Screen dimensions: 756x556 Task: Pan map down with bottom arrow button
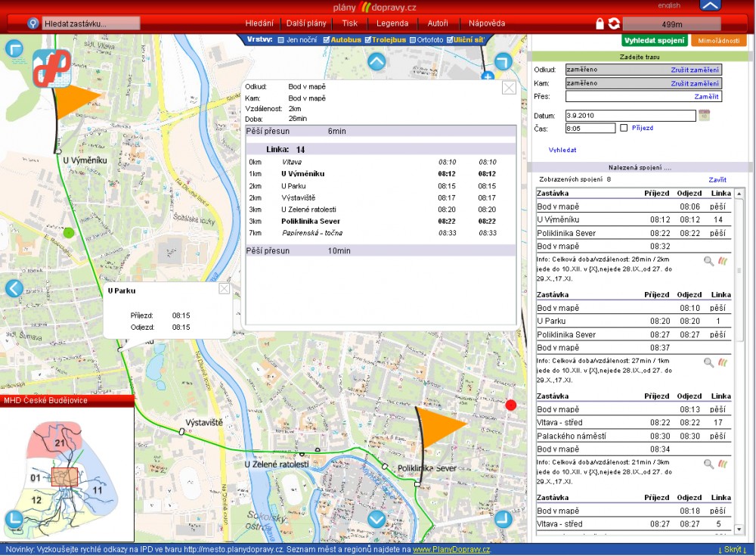pyautogui.click(x=376, y=520)
